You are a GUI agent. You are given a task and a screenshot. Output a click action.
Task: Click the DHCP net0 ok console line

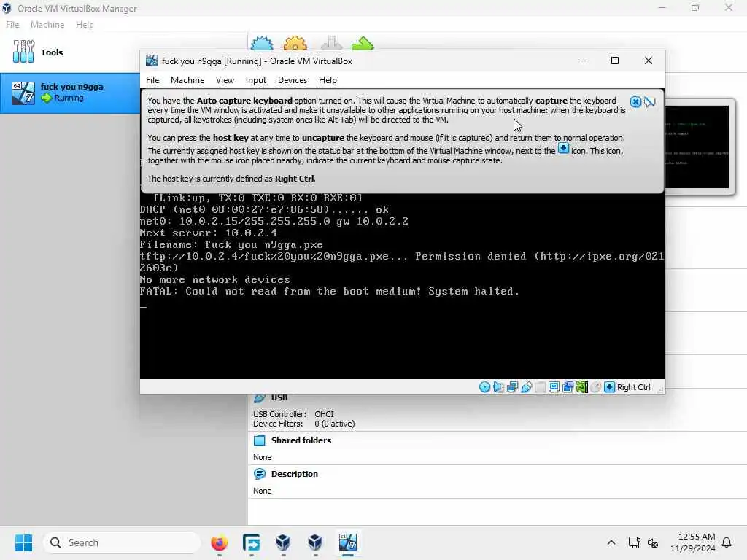point(264,209)
